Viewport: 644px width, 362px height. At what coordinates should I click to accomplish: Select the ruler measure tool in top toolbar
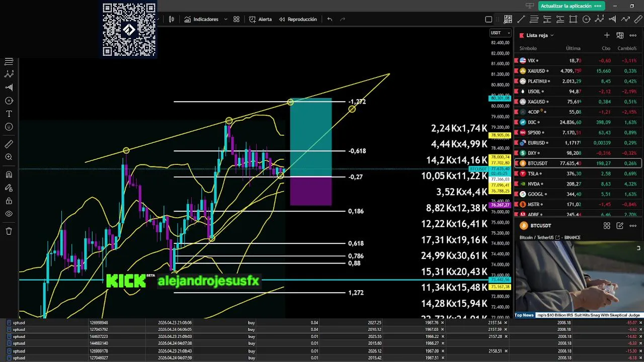point(638,19)
